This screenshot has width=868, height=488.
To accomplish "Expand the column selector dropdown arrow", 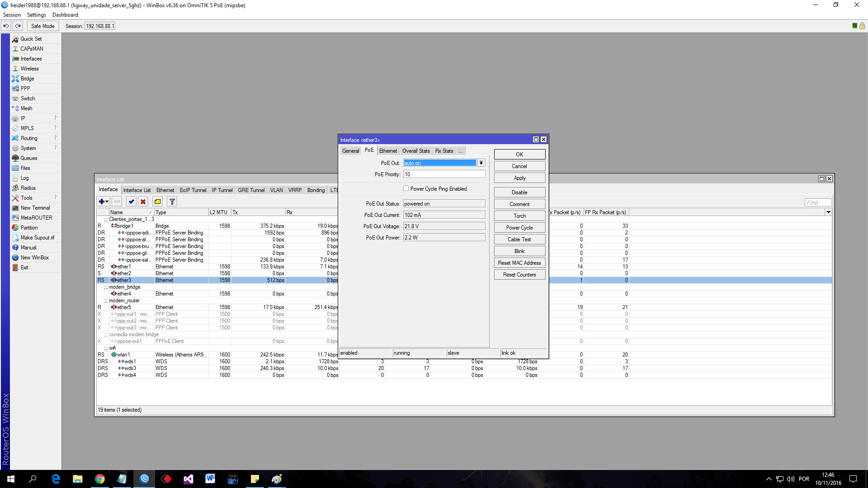I will click(x=828, y=212).
